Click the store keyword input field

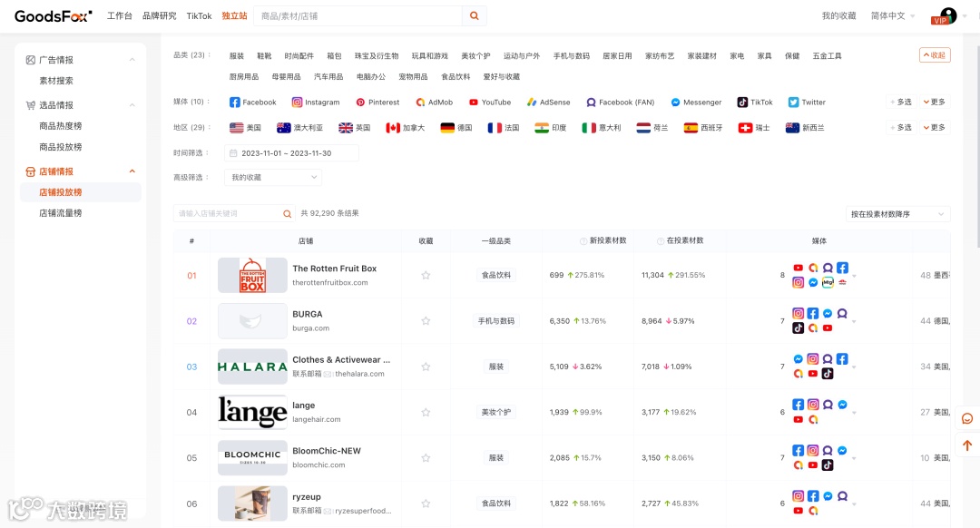(x=228, y=214)
